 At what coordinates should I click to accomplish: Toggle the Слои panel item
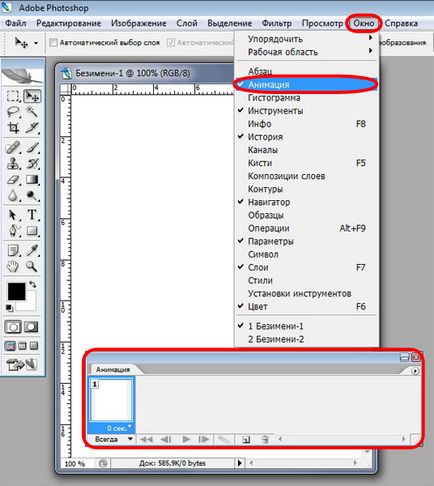tap(307, 267)
